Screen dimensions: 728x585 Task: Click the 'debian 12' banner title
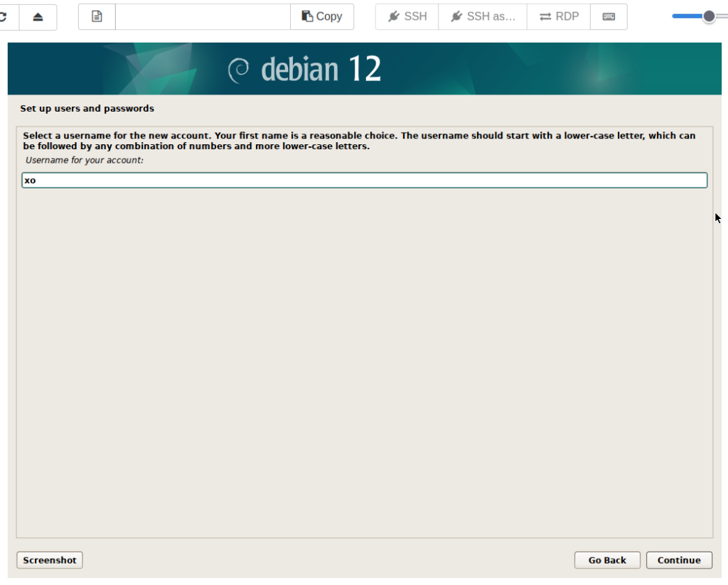(x=321, y=70)
